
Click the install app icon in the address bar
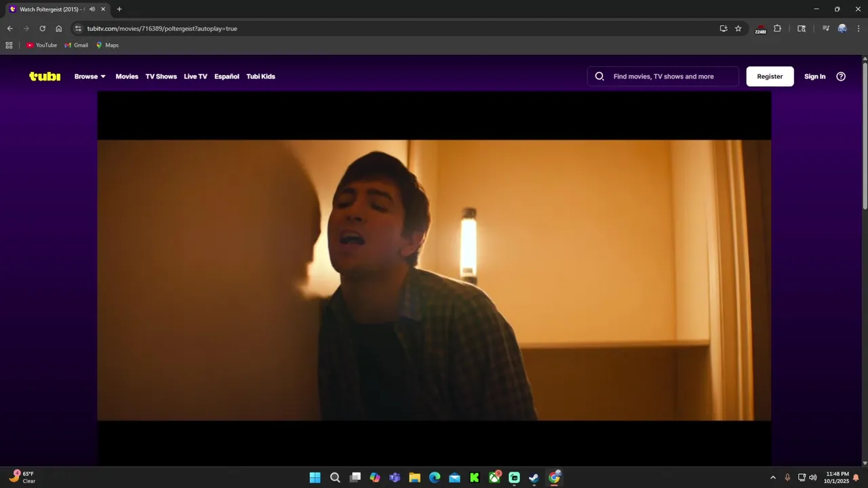[x=724, y=28]
